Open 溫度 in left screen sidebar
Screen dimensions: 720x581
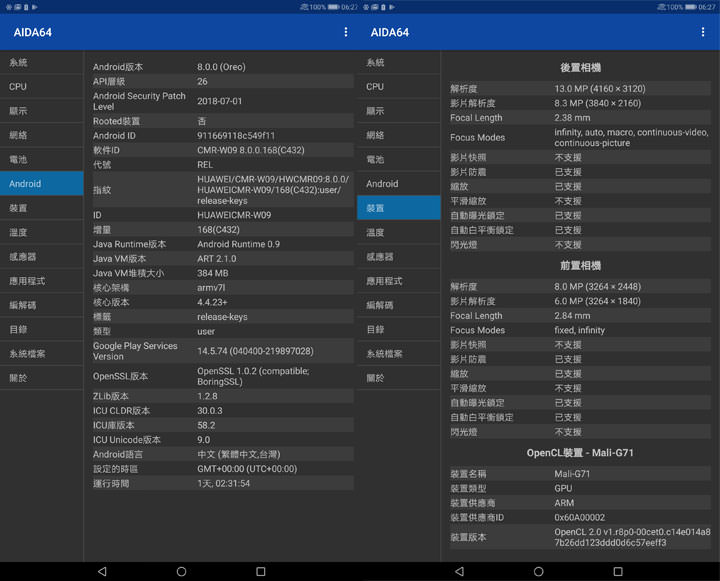coord(42,232)
